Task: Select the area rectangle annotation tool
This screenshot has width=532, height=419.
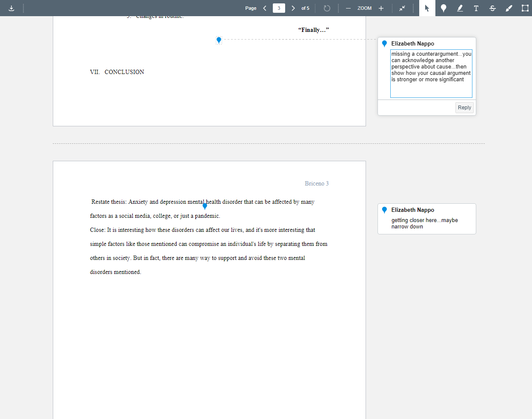Action: 525,8
